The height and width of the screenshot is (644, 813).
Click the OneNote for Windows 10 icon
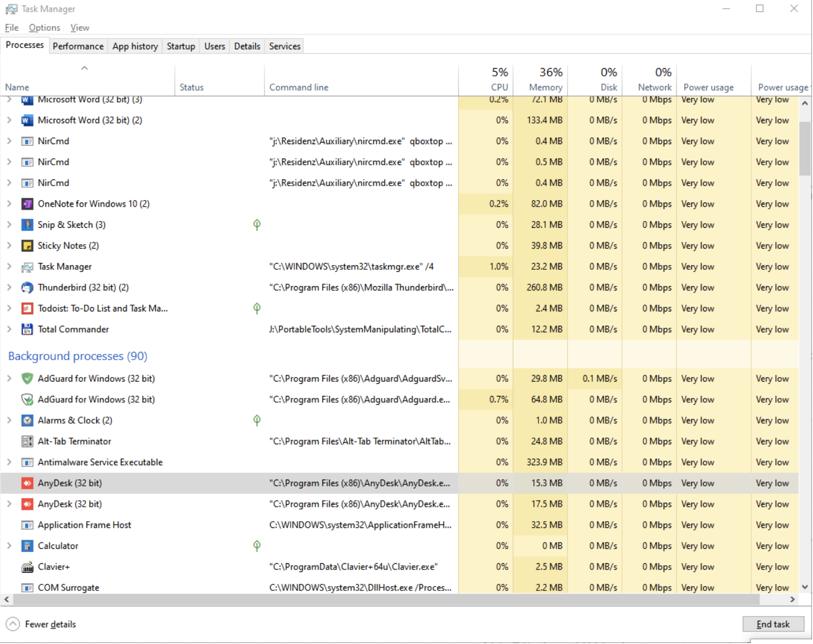coord(28,204)
